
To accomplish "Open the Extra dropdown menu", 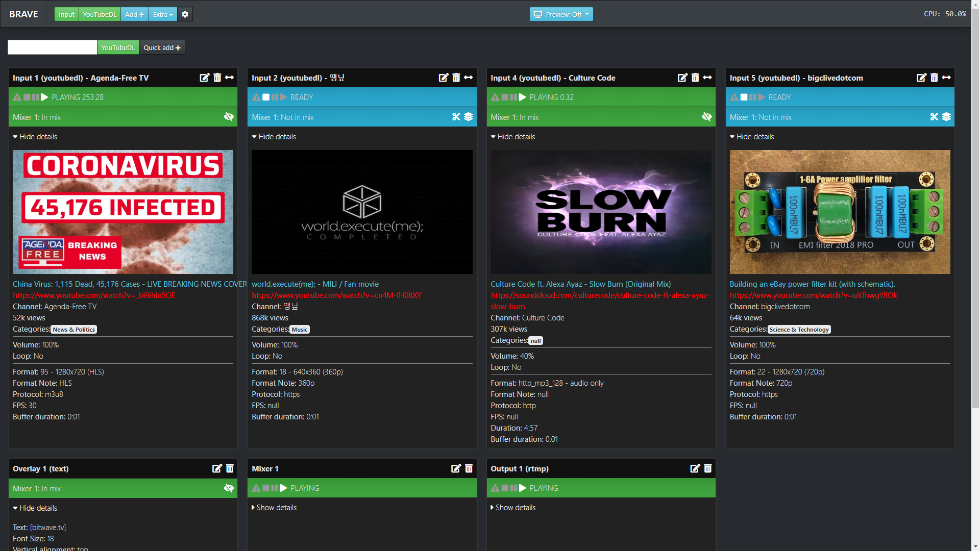I will (x=163, y=14).
